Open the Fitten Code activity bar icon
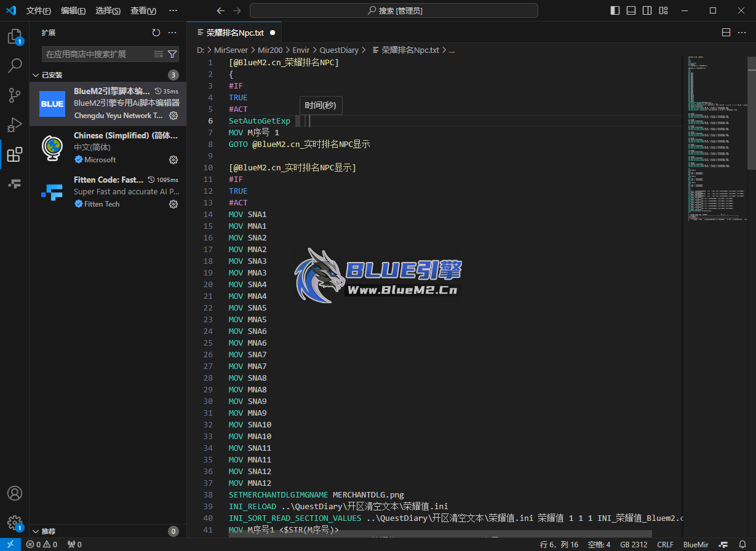The height and width of the screenshot is (551, 756). 15,184
